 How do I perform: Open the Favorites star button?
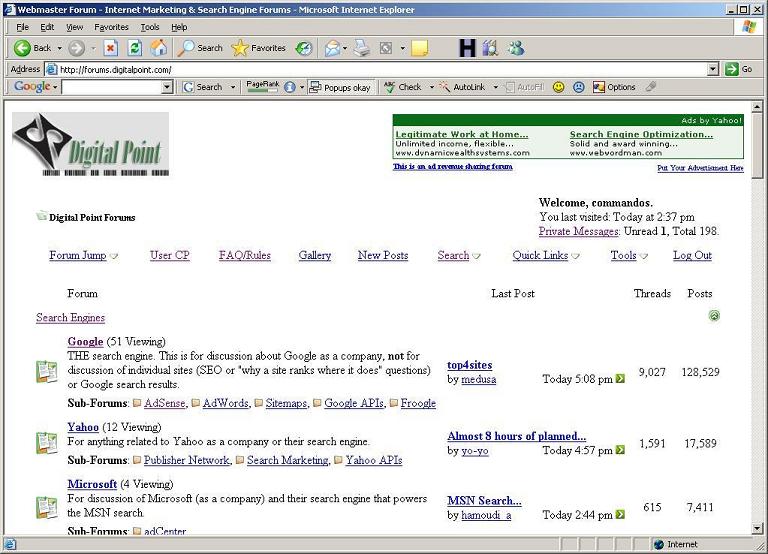259,48
